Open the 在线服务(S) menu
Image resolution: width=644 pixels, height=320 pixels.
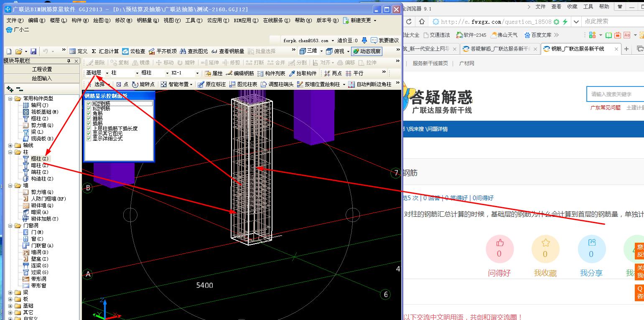(x=276, y=20)
